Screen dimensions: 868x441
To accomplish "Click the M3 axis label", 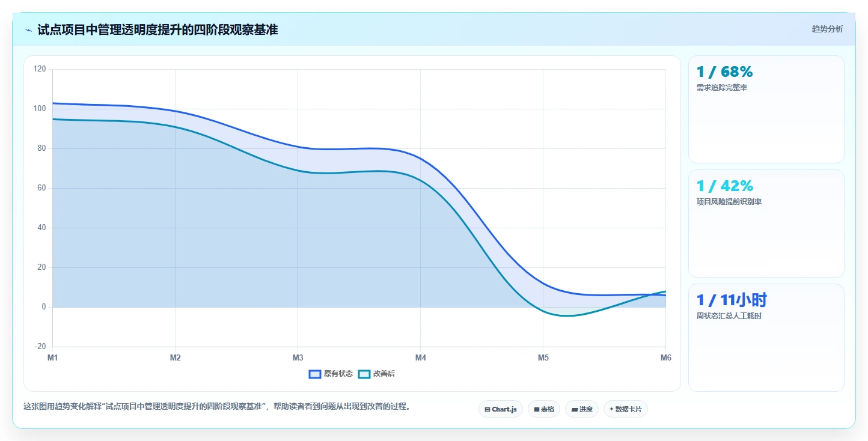I will (x=298, y=358).
